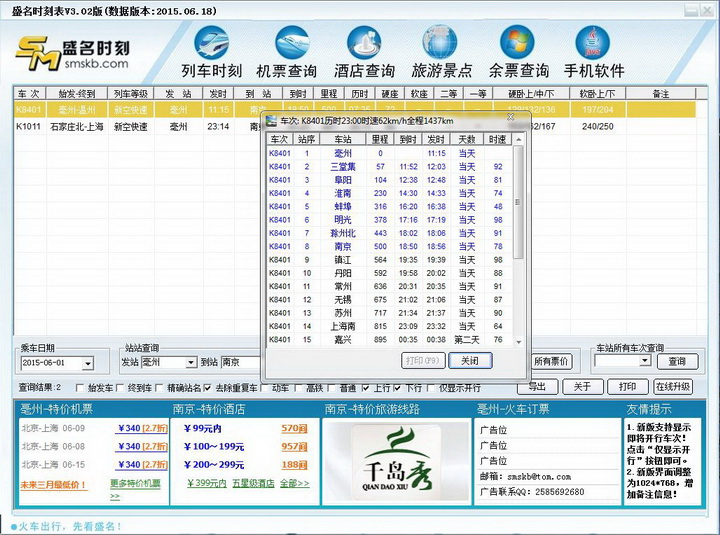Screen dimensions: 720x535
Task: Open 更多特价机票 link
Action: coord(135,484)
